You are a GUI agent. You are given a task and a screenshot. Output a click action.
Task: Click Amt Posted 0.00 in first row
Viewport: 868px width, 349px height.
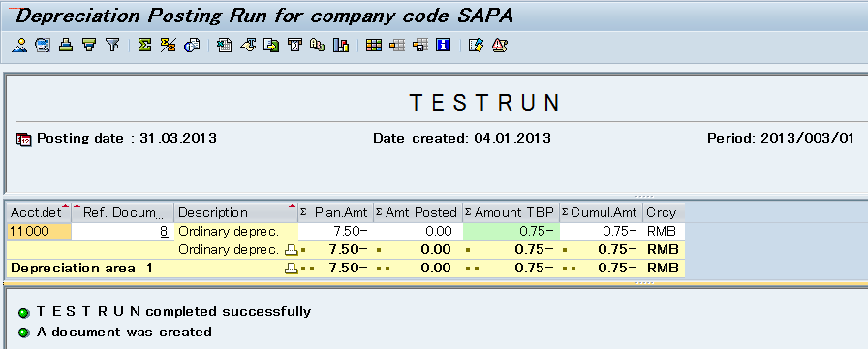click(x=418, y=232)
